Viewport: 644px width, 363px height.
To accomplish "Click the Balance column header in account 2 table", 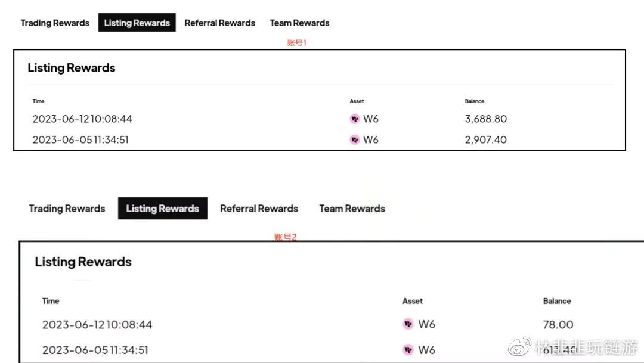I will coord(557,301).
